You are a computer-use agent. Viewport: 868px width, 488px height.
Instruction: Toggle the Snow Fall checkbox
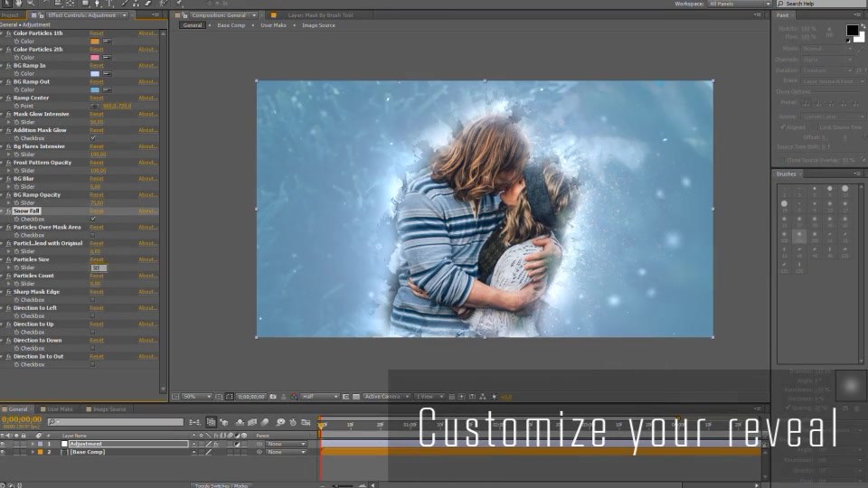pos(93,219)
